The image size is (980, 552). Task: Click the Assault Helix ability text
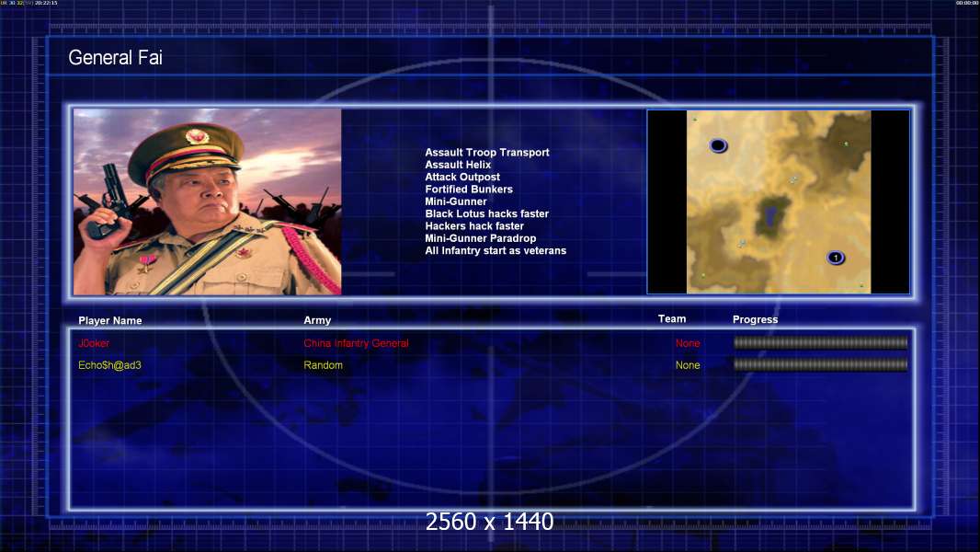point(458,165)
